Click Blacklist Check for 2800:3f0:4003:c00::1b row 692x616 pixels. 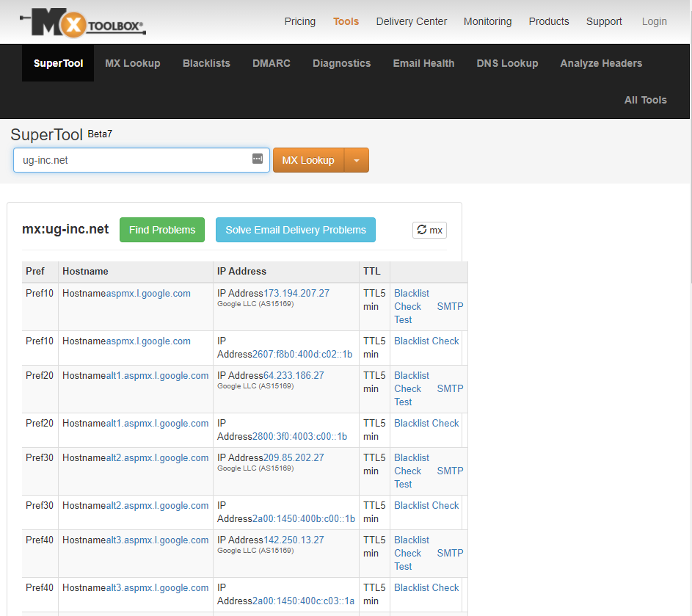click(426, 423)
